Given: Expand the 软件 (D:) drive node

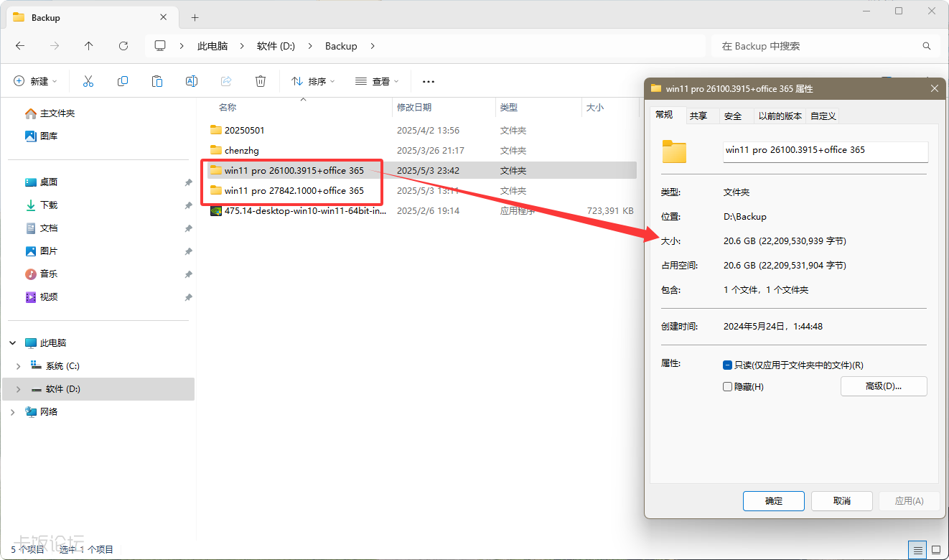Looking at the screenshot, I should (x=18, y=389).
